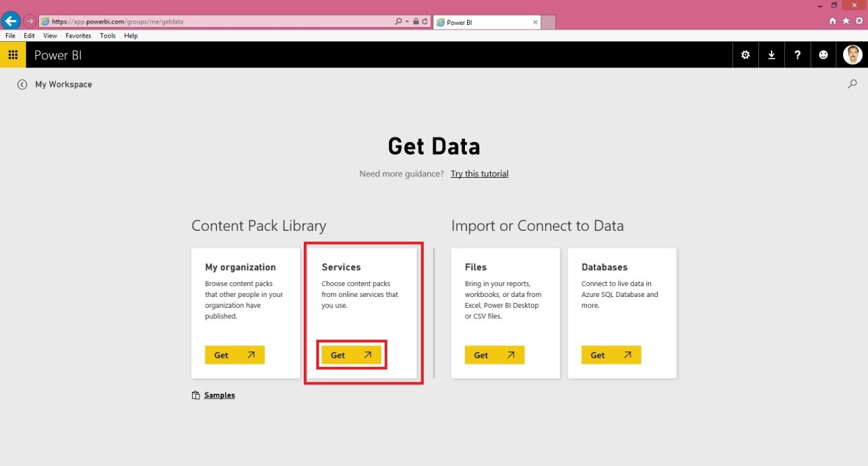
Task: Open the Power BI help menu
Action: tap(797, 54)
